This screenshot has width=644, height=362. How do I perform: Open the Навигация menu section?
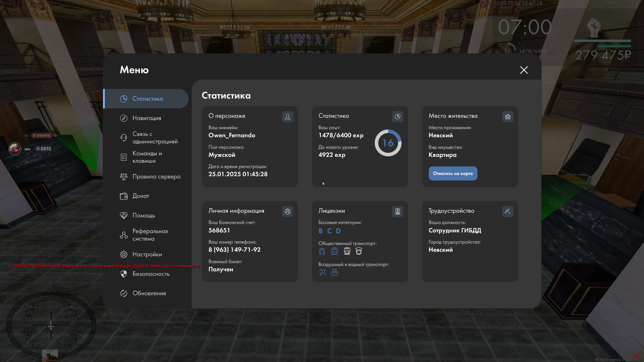(x=147, y=118)
